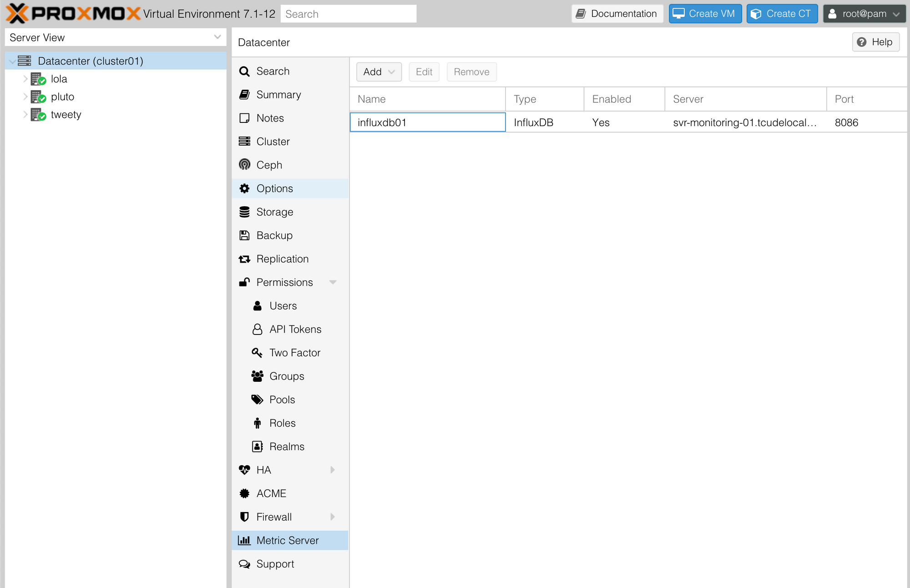Open the root@pam user menu
Image resolution: width=910 pixels, height=588 pixels.
pos(864,14)
